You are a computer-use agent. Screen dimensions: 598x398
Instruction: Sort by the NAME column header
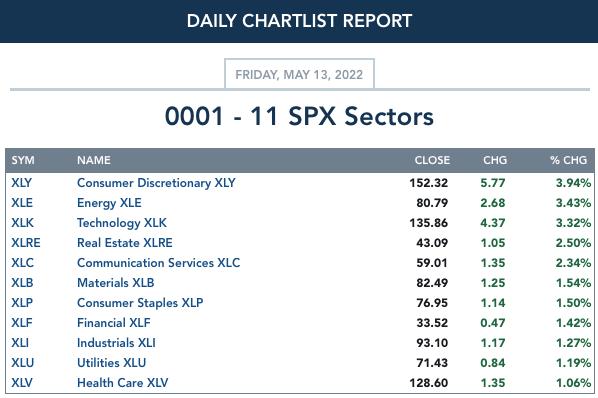coord(94,160)
